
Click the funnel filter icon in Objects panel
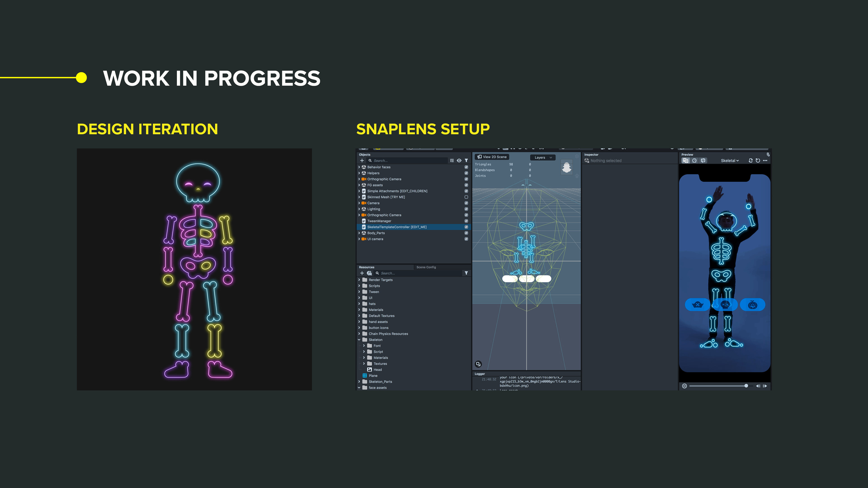(x=466, y=161)
